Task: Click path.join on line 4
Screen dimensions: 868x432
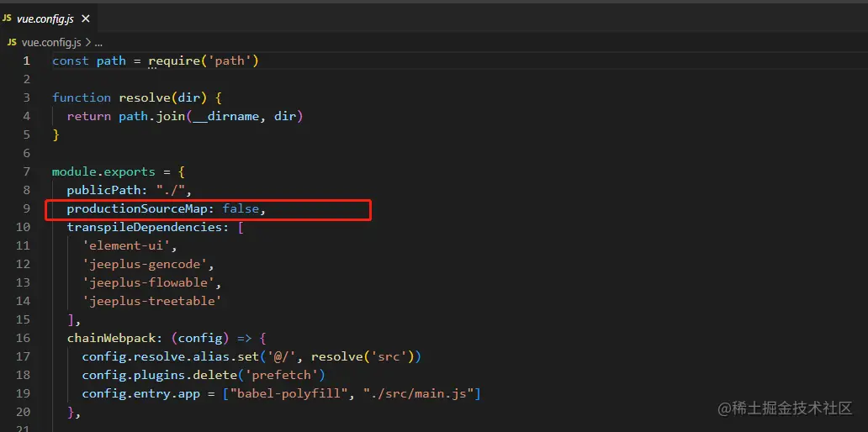Action: [x=151, y=116]
